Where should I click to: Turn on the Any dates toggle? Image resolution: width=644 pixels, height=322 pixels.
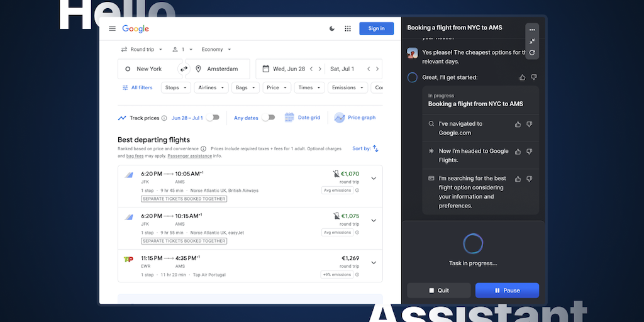(x=269, y=118)
